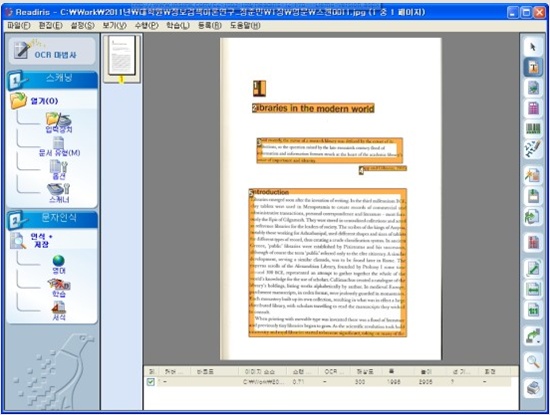Open the OCR 마법사 wizard
Screen dimensions: 550x415
click(x=52, y=51)
